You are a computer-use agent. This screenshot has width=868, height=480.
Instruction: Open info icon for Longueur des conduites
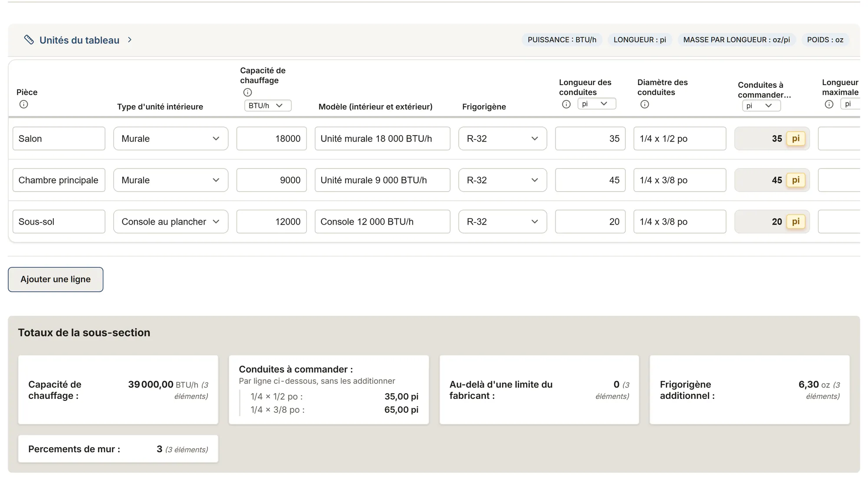click(x=566, y=104)
